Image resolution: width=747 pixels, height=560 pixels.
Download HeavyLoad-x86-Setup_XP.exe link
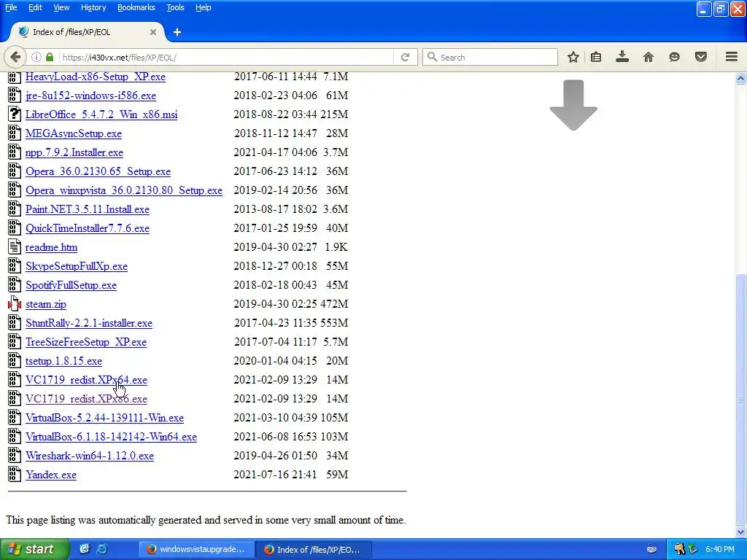pos(96,77)
